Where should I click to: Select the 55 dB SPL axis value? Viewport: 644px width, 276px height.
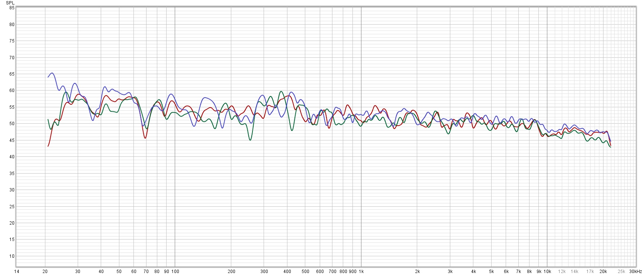tap(12, 107)
